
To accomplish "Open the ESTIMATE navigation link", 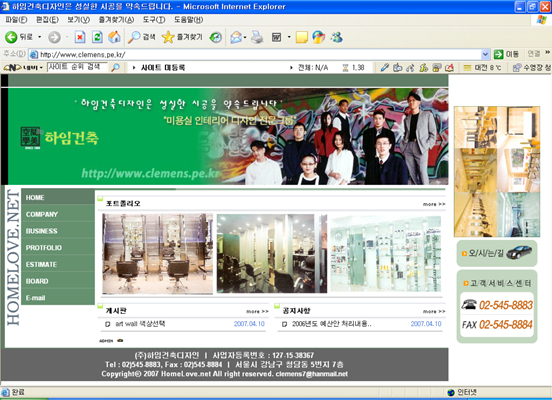I will coord(58,264).
